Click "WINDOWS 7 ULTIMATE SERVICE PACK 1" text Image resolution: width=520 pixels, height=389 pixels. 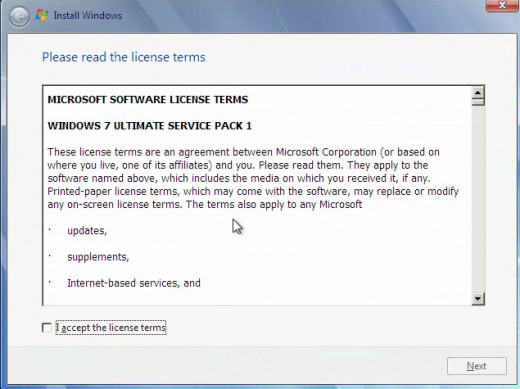point(150,126)
